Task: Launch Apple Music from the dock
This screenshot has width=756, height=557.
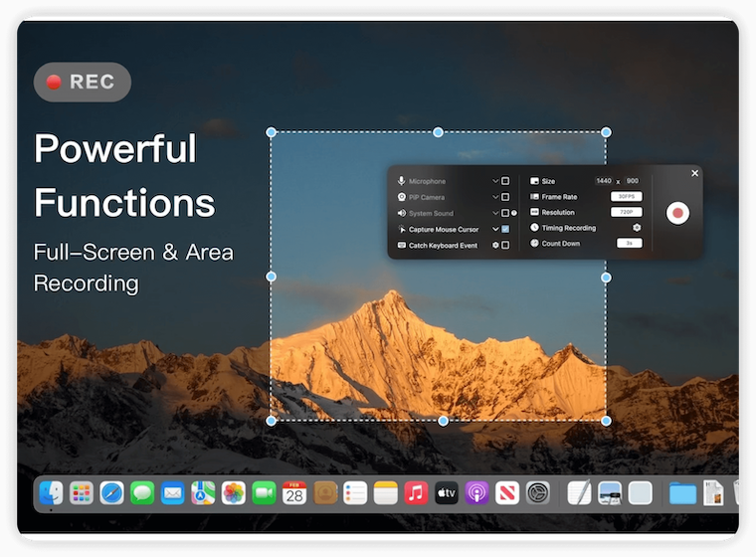Action: [416, 492]
